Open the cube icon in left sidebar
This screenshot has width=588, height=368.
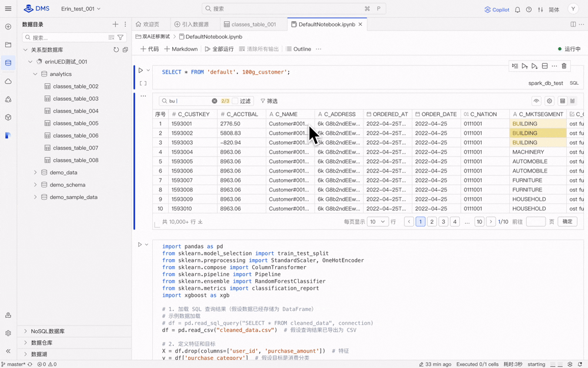[8, 117]
